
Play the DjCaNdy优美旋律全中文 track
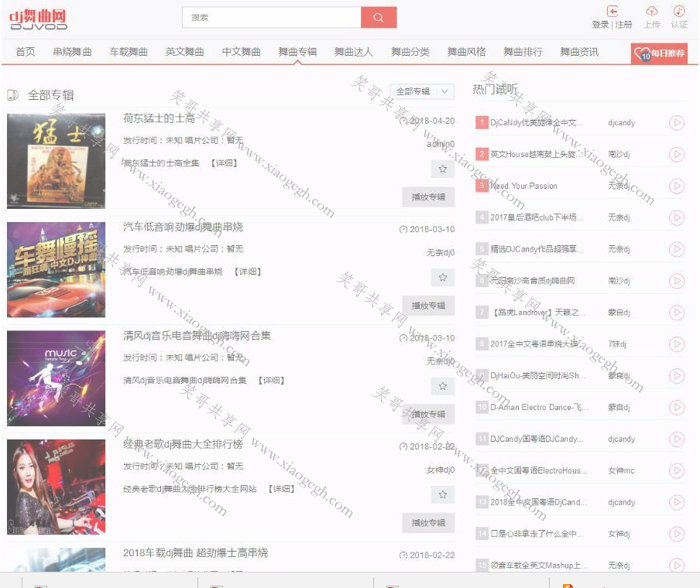click(x=677, y=123)
